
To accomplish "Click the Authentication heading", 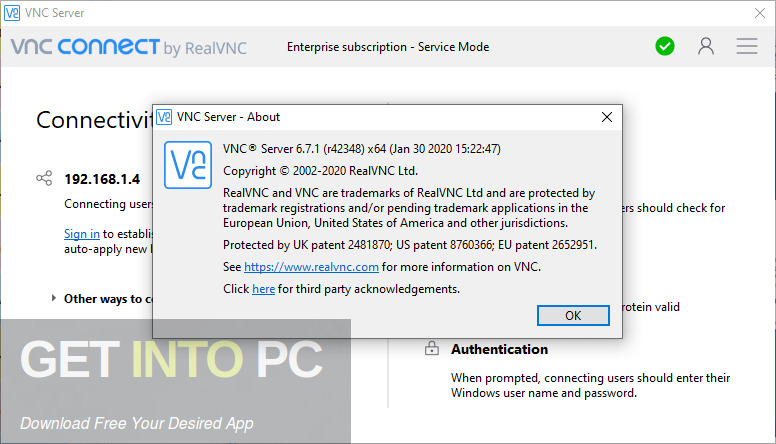I will coord(499,349).
